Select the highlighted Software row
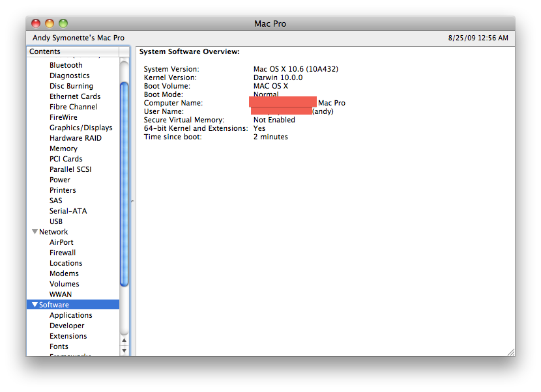 [73, 305]
